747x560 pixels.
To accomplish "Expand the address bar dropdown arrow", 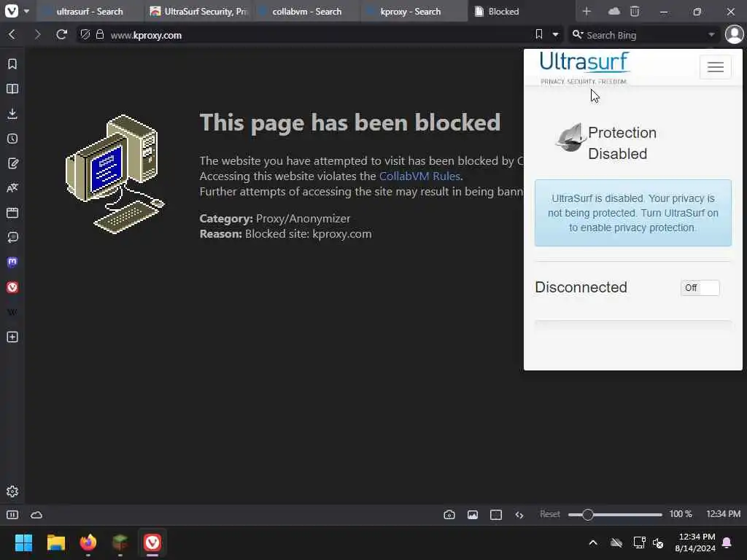I will [x=555, y=35].
